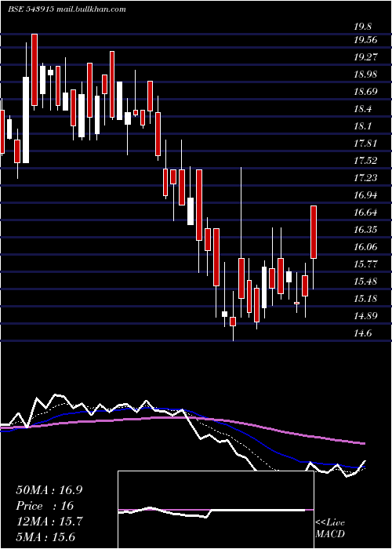
Task: Click the <<Live MACD label
Action: tap(330, 529)
